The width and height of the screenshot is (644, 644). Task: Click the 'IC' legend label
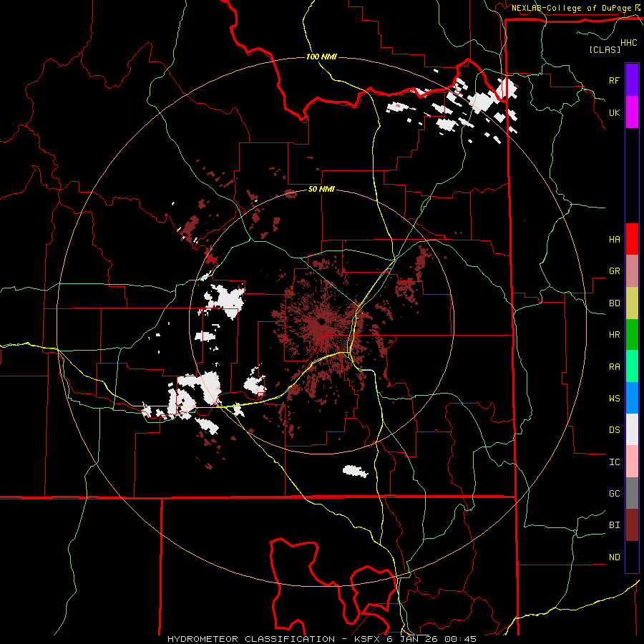[614, 462]
